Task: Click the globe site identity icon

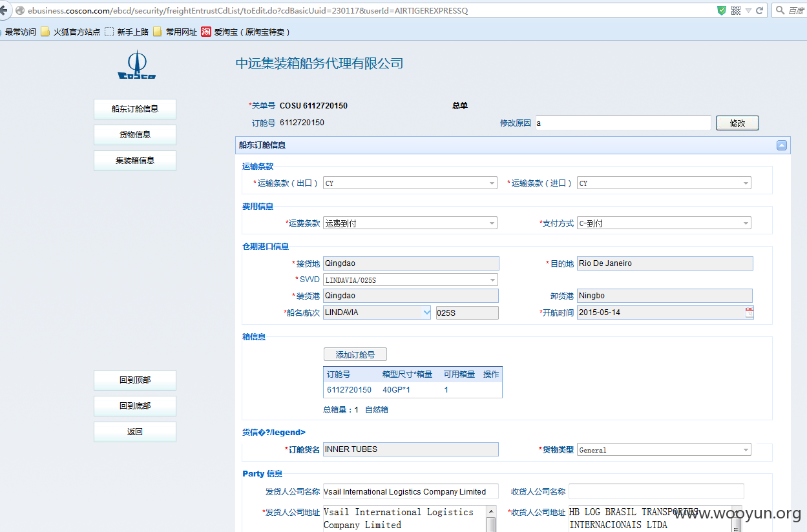Action: coord(19,10)
